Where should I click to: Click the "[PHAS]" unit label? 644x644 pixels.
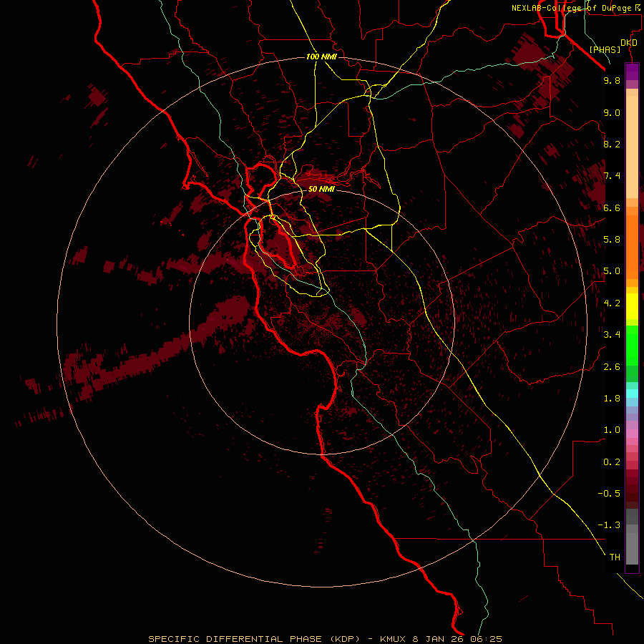click(x=605, y=49)
